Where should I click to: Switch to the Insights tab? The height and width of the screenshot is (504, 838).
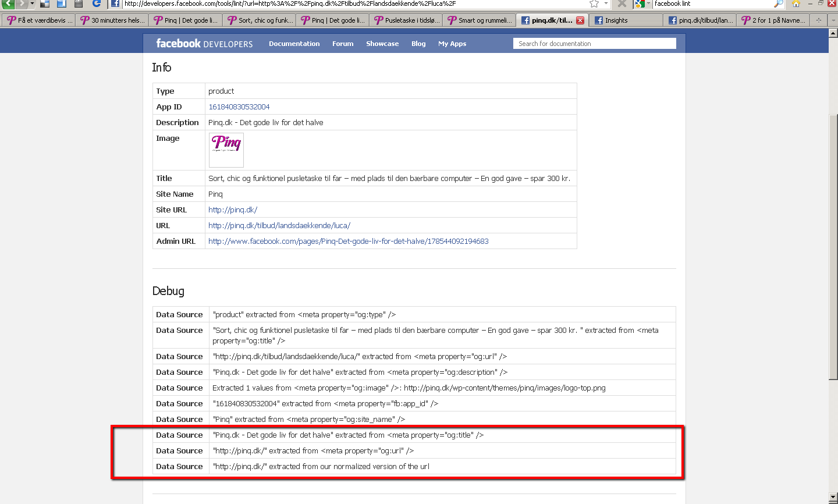click(626, 20)
